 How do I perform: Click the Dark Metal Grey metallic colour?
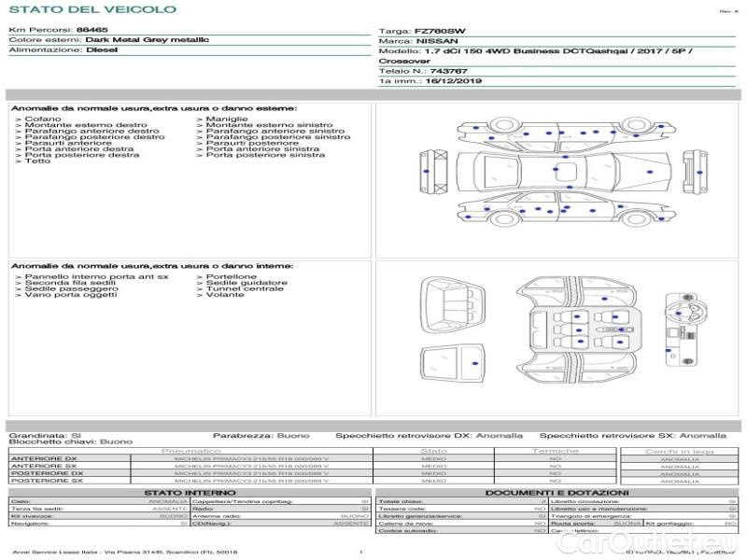148,40
